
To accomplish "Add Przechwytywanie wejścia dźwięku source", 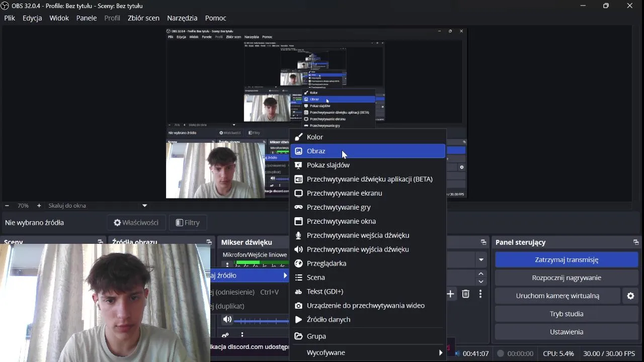I will [368, 235].
